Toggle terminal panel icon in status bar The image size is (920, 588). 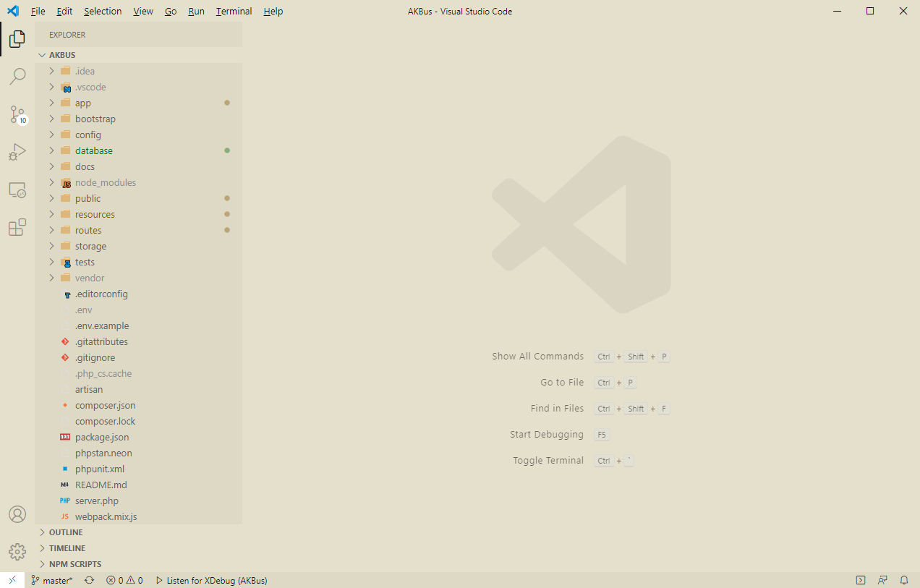click(x=861, y=580)
